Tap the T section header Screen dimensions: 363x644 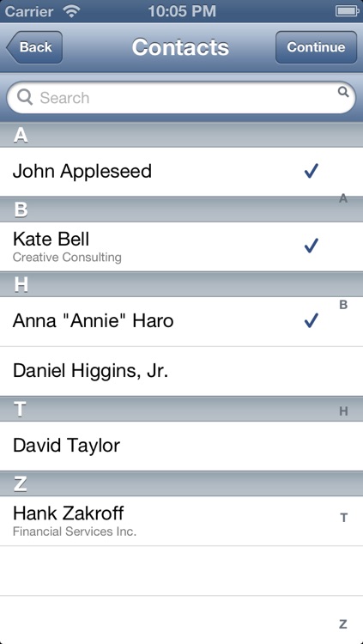click(182, 409)
